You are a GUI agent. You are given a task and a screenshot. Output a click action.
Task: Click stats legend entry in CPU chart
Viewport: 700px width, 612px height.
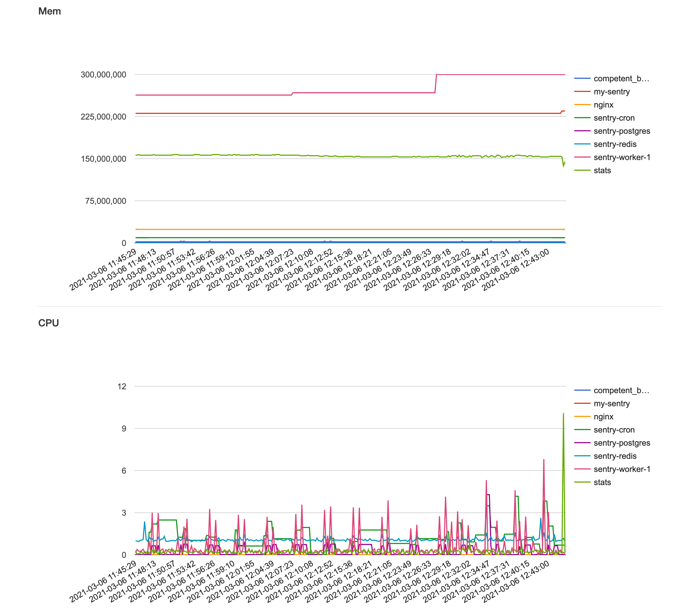[593, 482]
